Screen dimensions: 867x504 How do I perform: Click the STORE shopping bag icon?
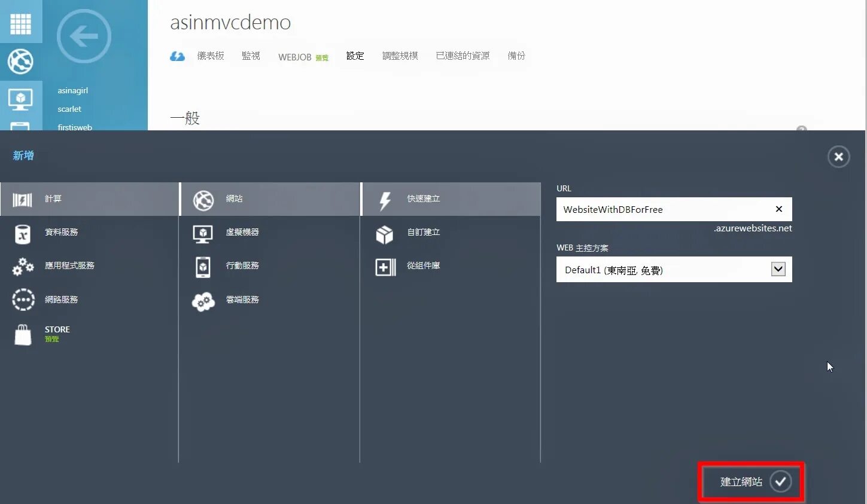point(23,334)
